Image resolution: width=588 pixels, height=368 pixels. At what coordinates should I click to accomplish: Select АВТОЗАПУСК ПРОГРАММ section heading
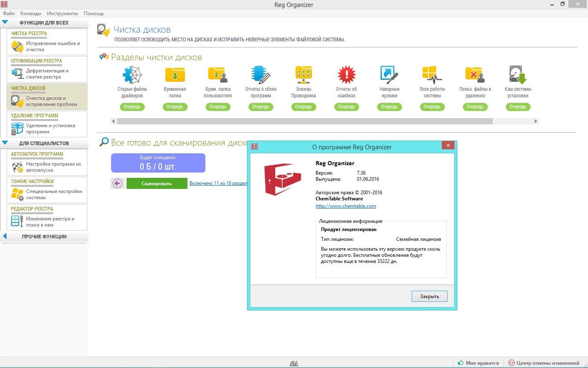pyautogui.click(x=37, y=154)
